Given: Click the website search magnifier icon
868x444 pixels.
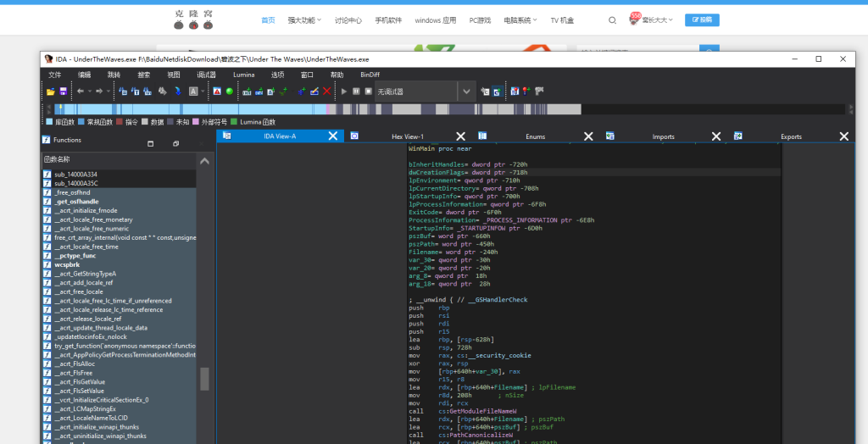Looking at the screenshot, I should click(612, 20).
